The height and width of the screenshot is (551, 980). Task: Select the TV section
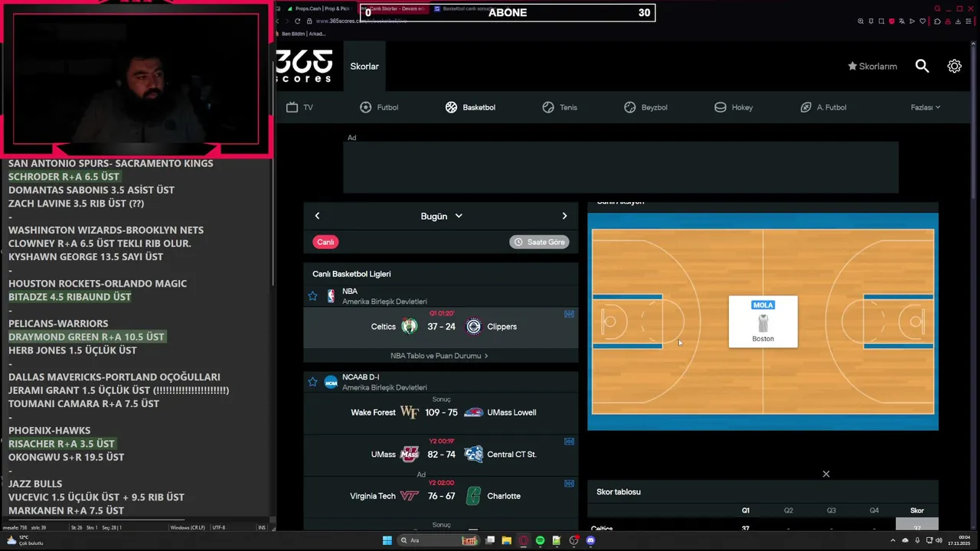click(299, 107)
